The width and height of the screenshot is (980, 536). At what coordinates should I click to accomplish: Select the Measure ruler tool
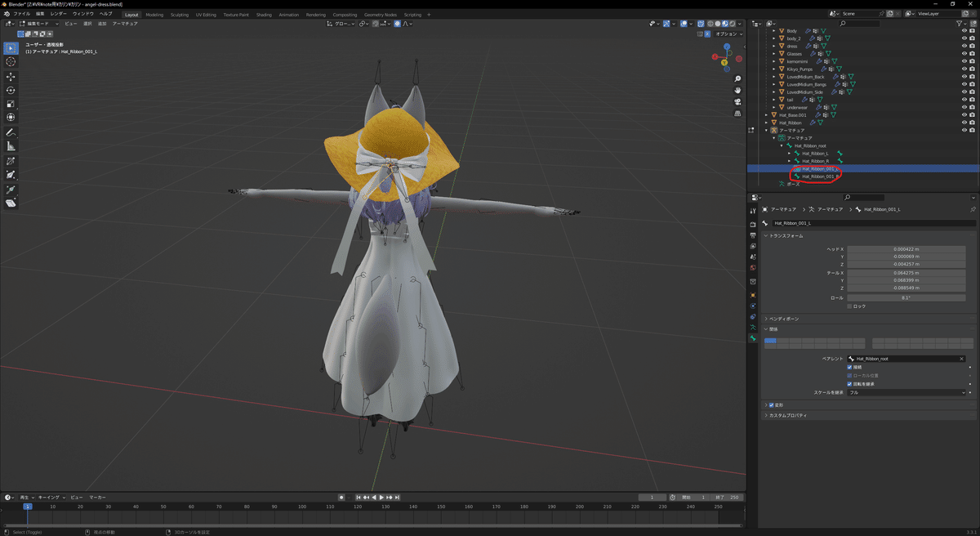point(11,146)
